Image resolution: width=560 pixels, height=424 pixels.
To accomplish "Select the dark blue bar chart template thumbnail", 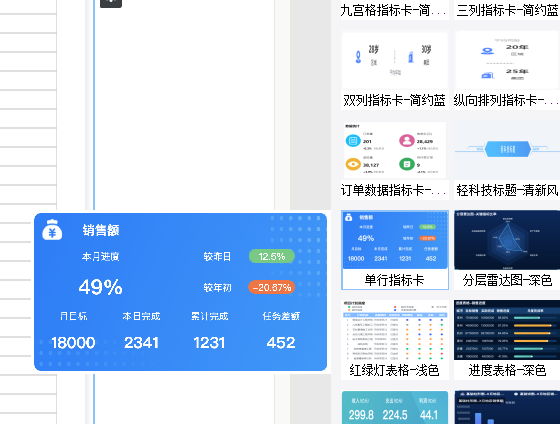I will [507, 407].
